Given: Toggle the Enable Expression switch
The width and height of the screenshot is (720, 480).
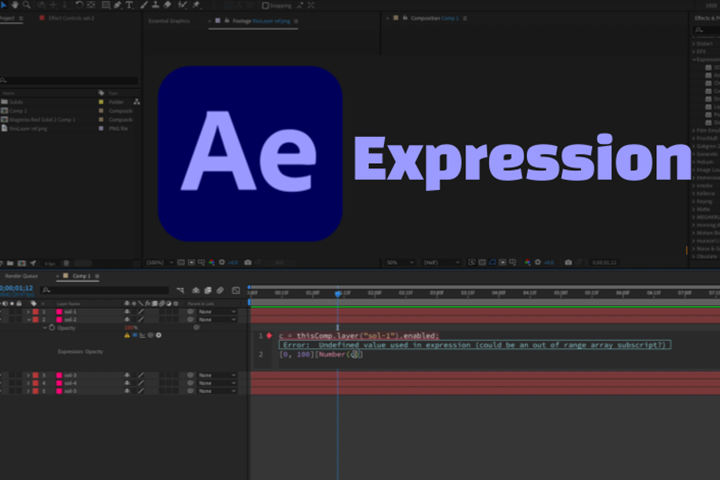Looking at the screenshot, I should click(x=135, y=335).
